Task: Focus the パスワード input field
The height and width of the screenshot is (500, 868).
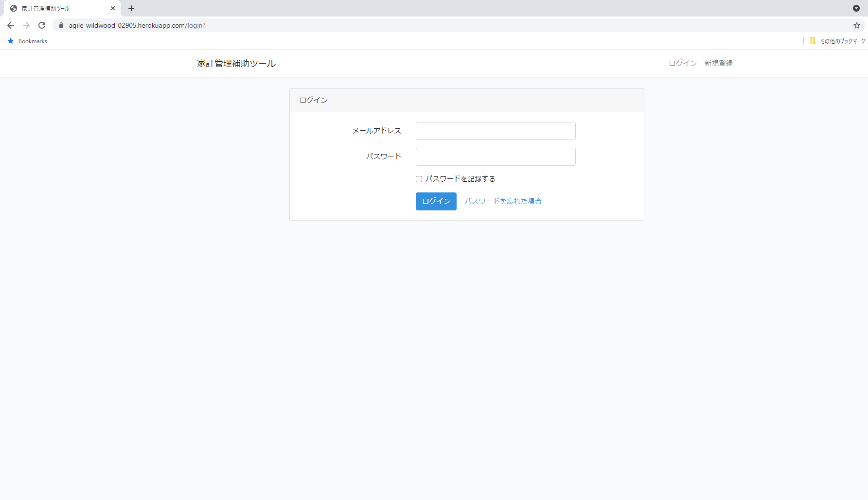Action: (x=496, y=157)
